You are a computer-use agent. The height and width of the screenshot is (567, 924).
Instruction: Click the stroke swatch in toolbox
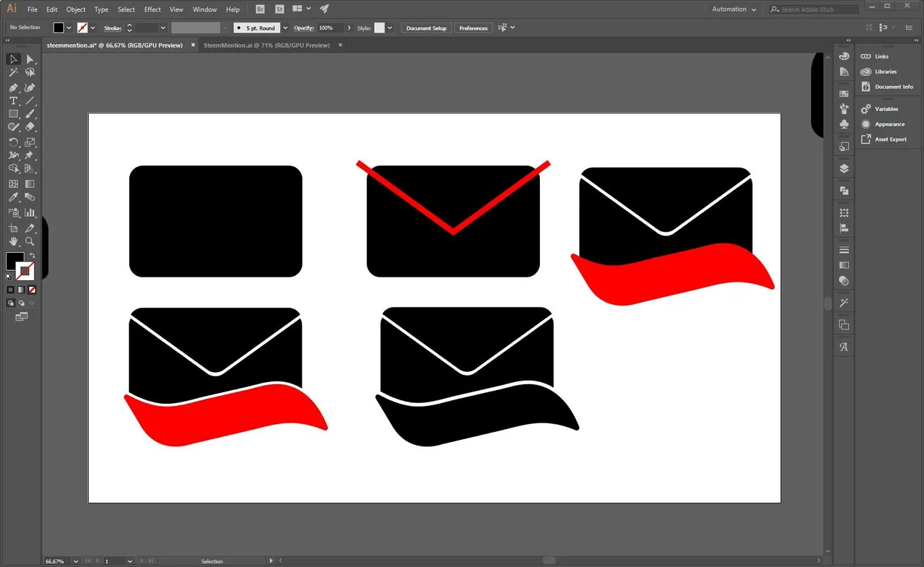point(27,272)
